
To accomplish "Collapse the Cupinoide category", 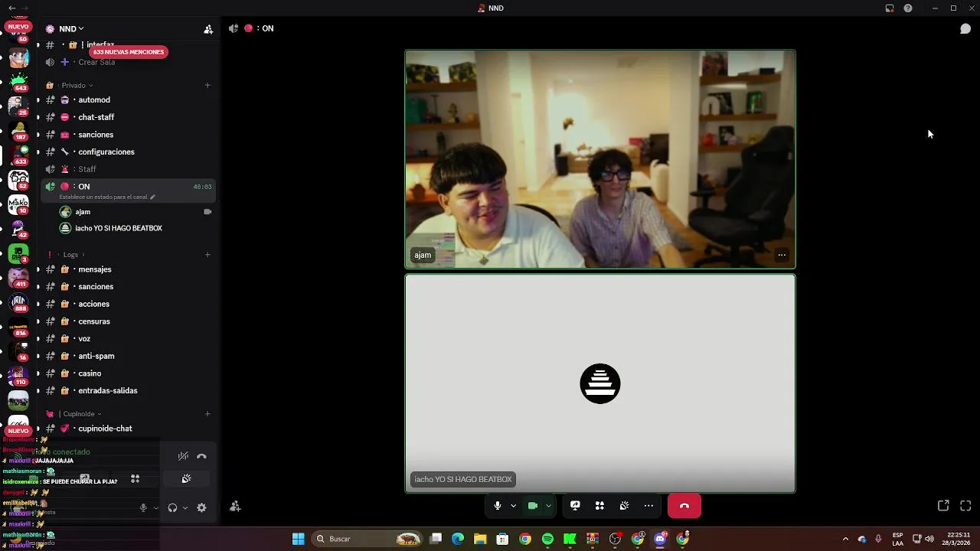I will pos(79,414).
